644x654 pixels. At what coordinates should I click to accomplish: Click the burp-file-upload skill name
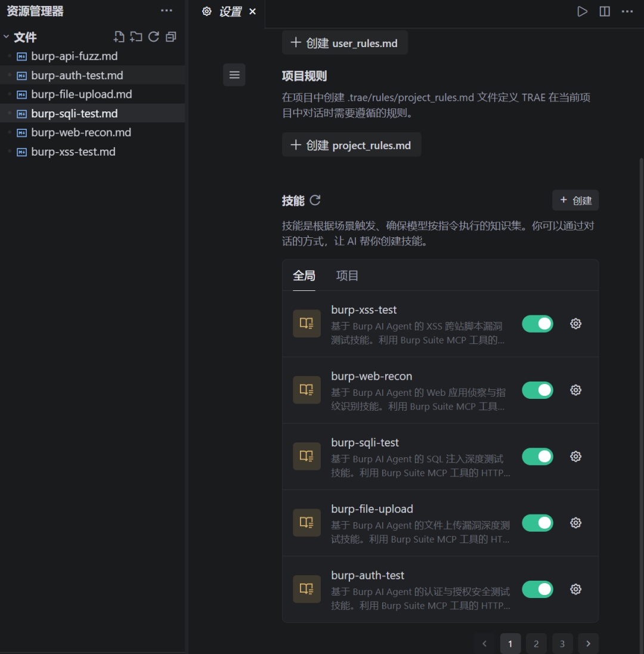coord(372,509)
